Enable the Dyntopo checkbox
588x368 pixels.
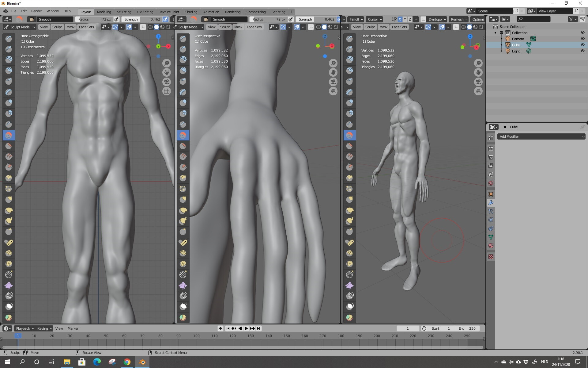click(x=424, y=19)
